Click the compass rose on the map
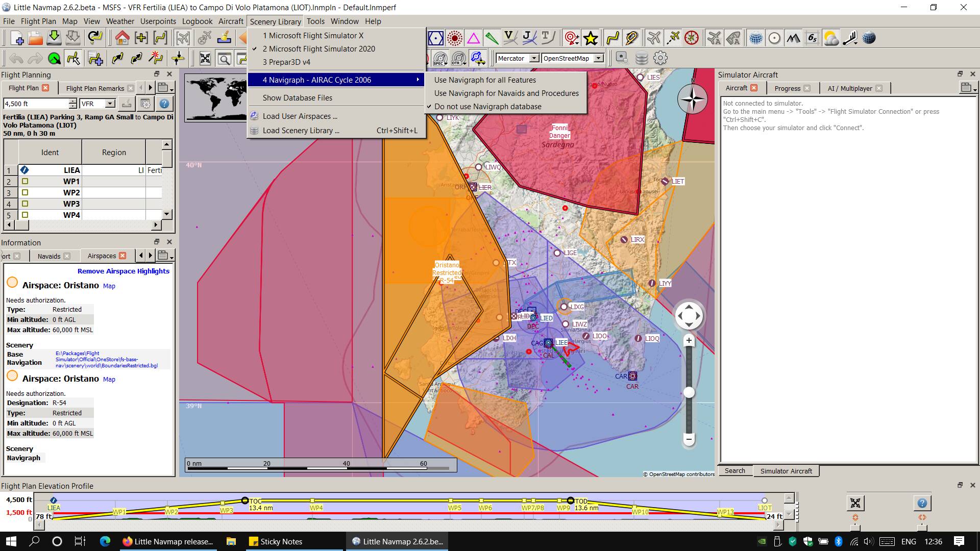This screenshot has height=551, width=980. pos(693,99)
